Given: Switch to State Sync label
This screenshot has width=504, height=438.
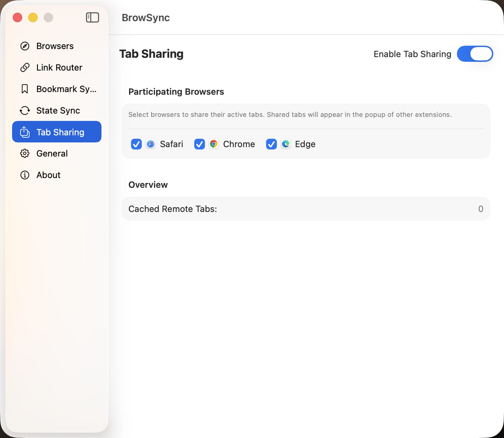Looking at the screenshot, I should click(58, 111).
